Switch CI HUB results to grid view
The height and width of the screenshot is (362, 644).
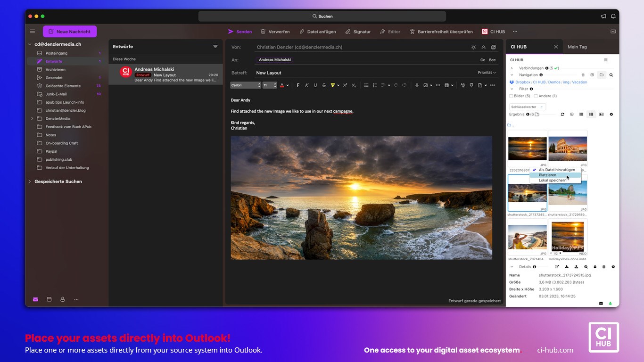(591, 115)
